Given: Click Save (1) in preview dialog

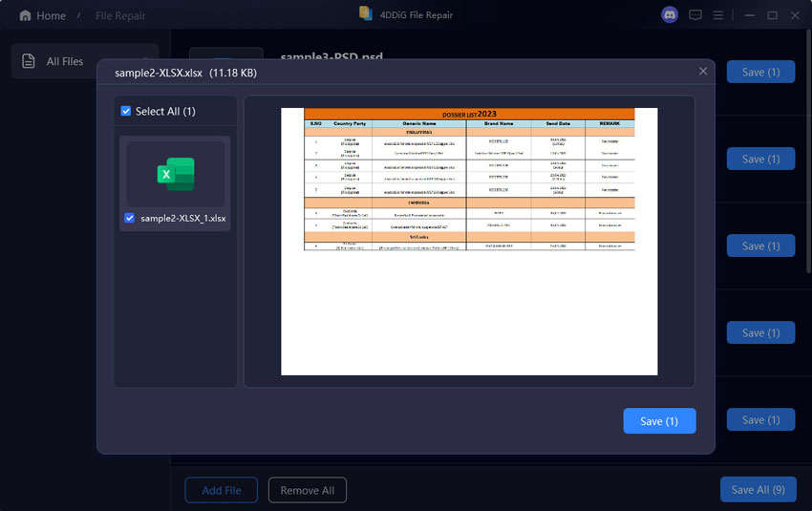Looking at the screenshot, I should coord(659,421).
